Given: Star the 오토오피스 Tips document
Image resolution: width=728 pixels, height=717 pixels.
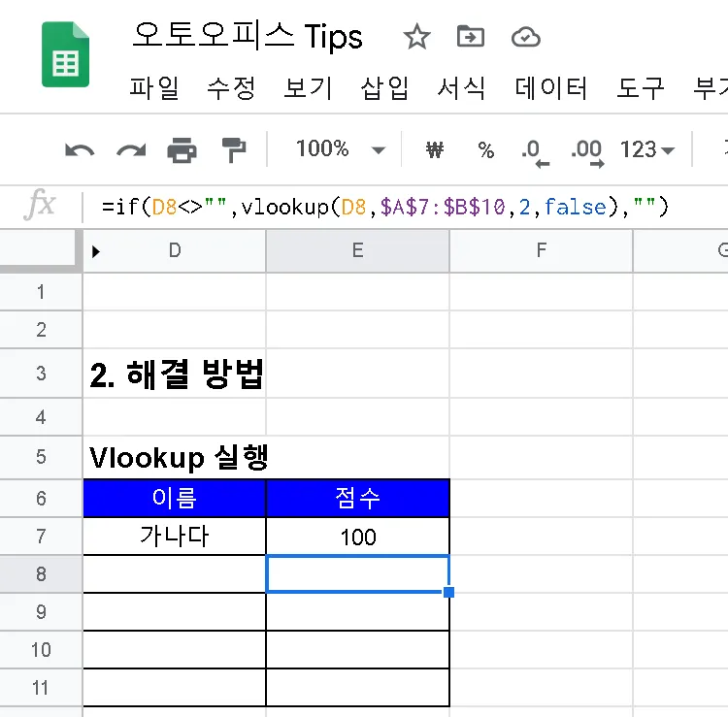Looking at the screenshot, I should (x=416, y=37).
